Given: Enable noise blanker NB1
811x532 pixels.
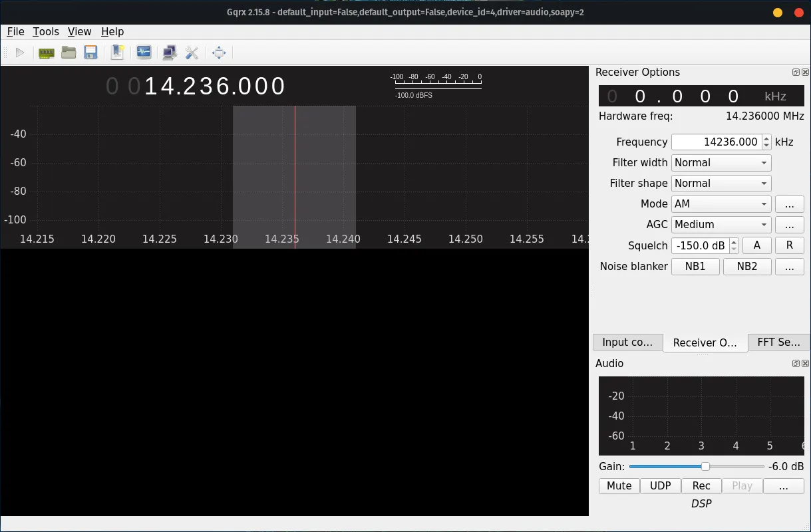Looking at the screenshot, I should [695, 267].
